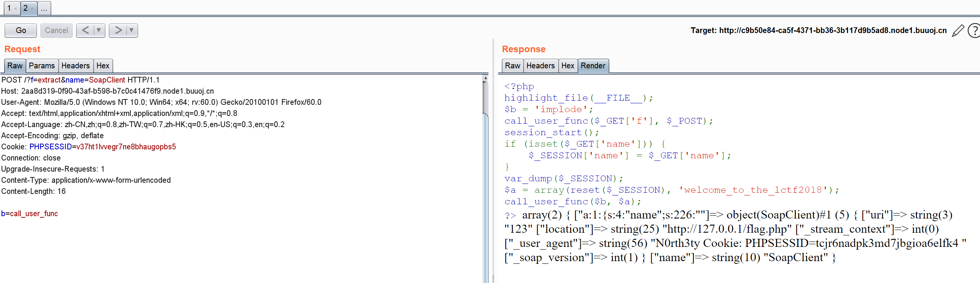Image resolution: width=980 pixels, height=283 pixels.
Task: Send the request with Go
Action: pyautogui.click(x=21, y=30)
